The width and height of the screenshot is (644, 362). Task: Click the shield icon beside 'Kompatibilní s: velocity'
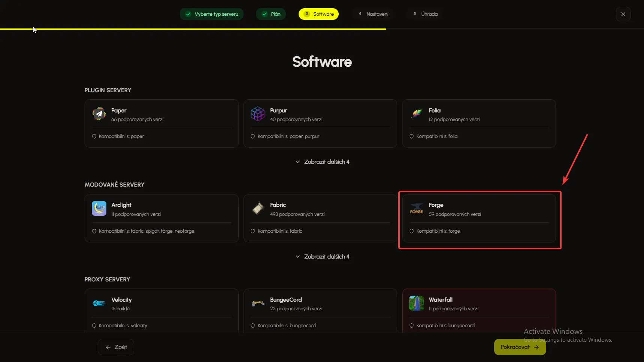[x=94, y=326]
